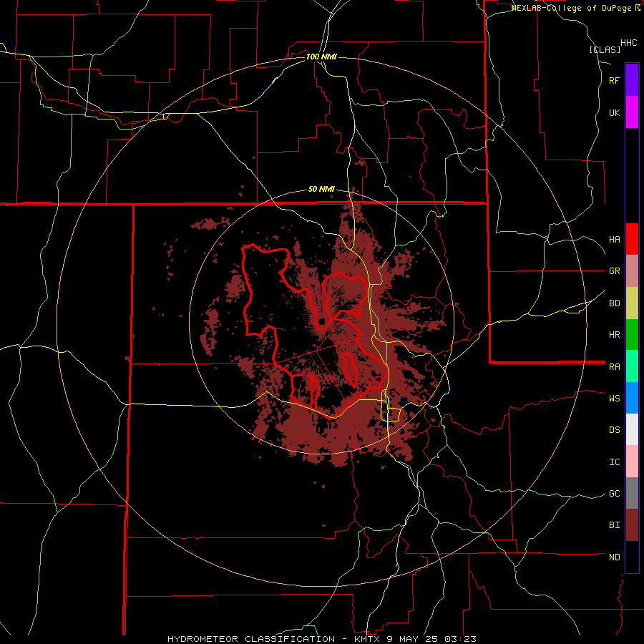
Task: Click the pinkish GR legend swatch
Action: coord(632,271)
